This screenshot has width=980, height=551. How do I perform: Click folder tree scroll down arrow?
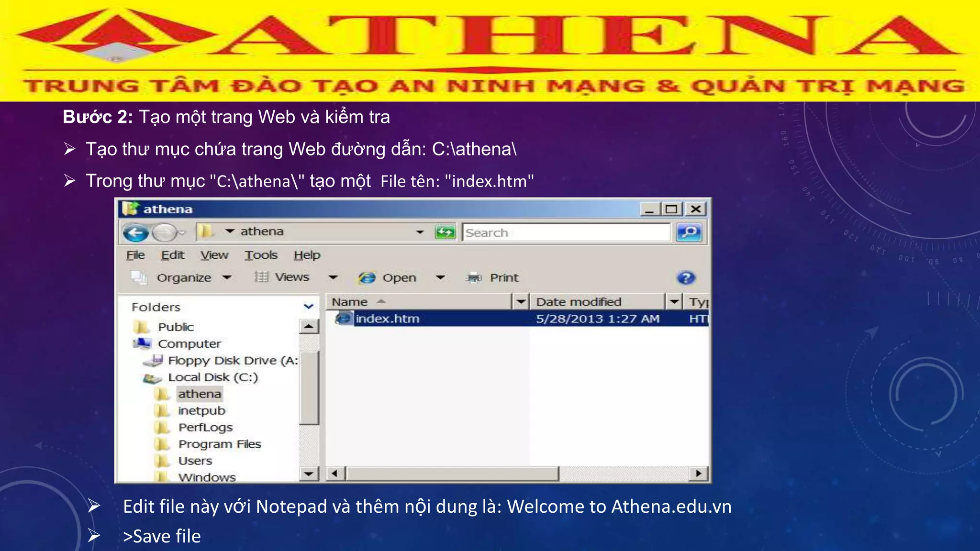click(x=309, y=474)
